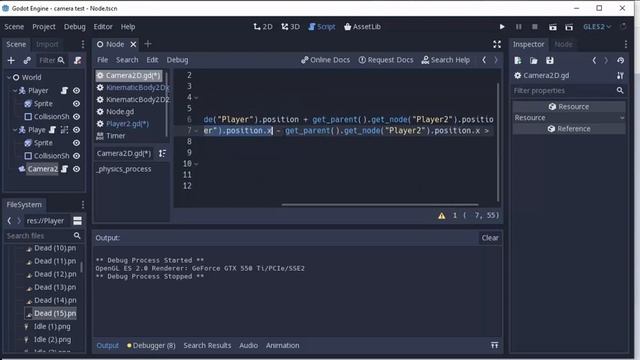The image size is (640, 360).
Task: Toggle visibility of second CollisionShape node
Action: [x=76, y=156]
